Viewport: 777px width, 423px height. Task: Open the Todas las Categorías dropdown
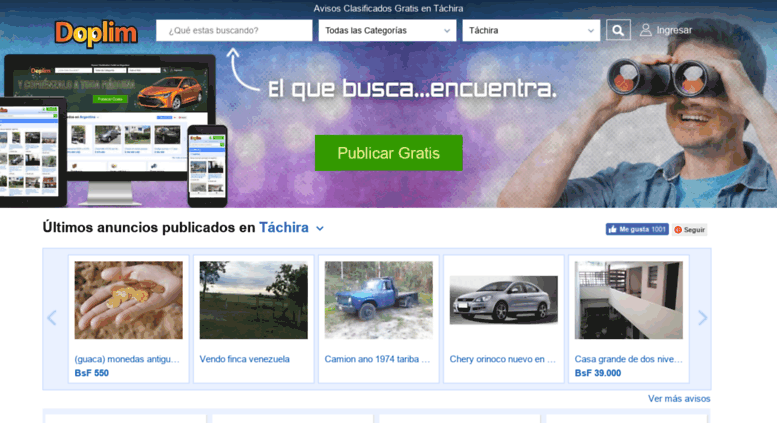coord(387,30)
